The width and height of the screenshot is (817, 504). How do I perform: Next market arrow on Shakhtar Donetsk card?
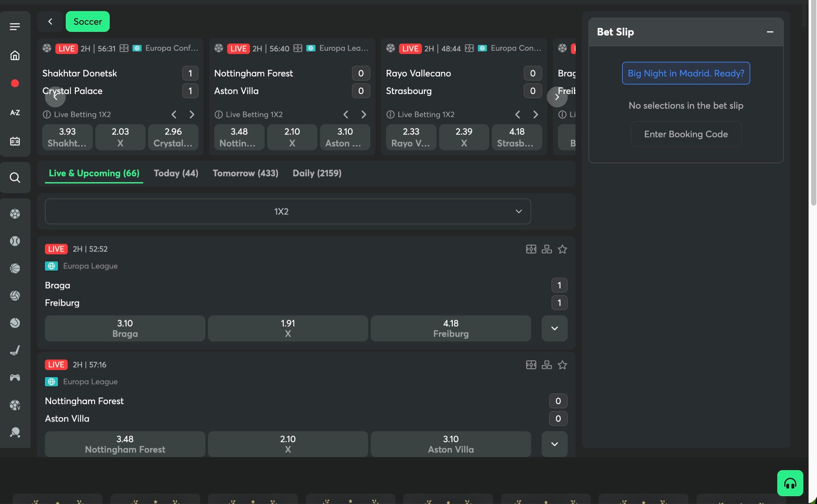point(192,115)
